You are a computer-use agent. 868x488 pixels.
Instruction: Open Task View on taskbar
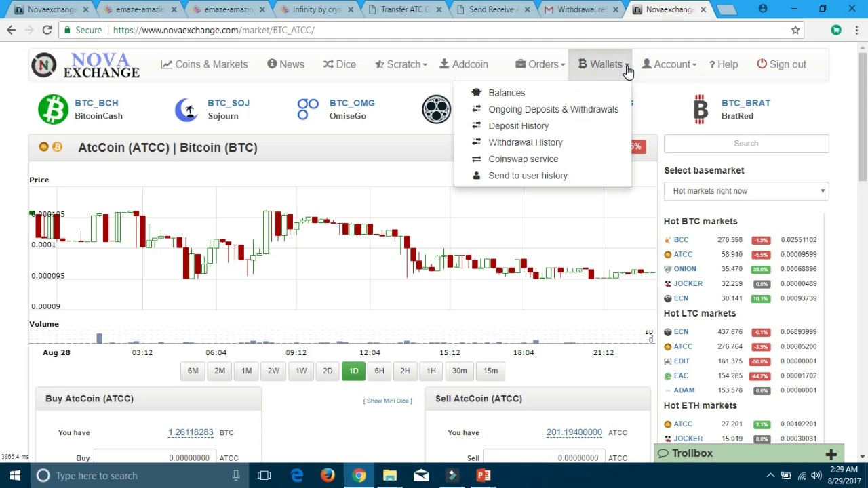[264, 475]
